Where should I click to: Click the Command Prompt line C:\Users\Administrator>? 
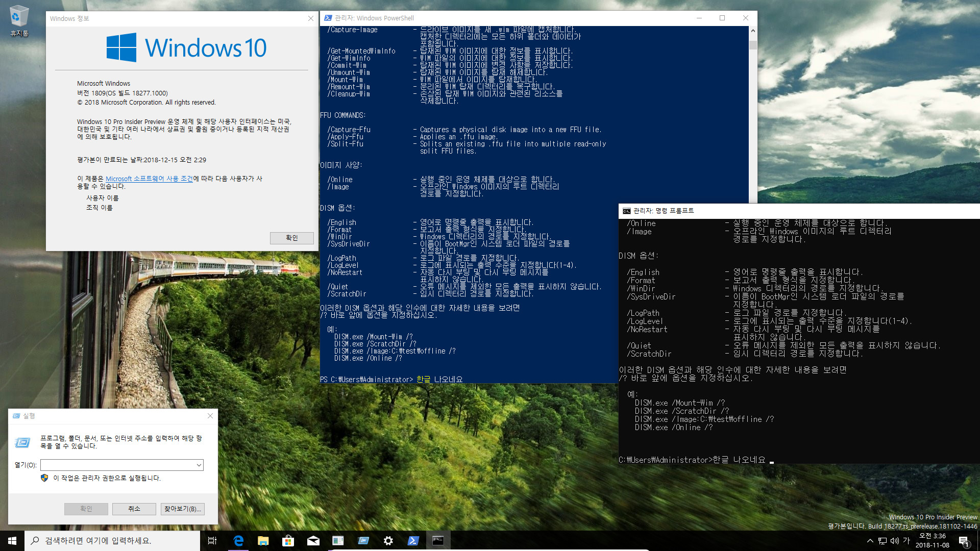665,460
